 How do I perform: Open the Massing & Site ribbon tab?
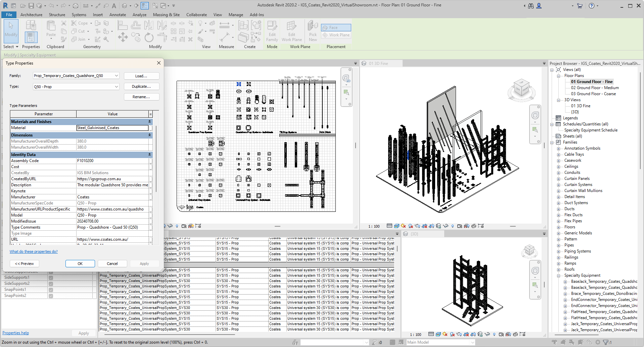[x=166, y=15]
